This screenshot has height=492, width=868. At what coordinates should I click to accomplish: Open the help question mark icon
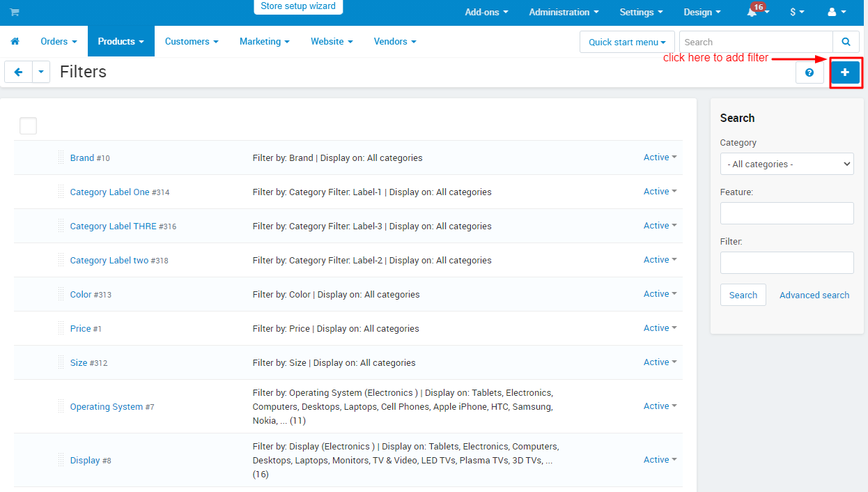pyautogui.click(x=809, y=72)
